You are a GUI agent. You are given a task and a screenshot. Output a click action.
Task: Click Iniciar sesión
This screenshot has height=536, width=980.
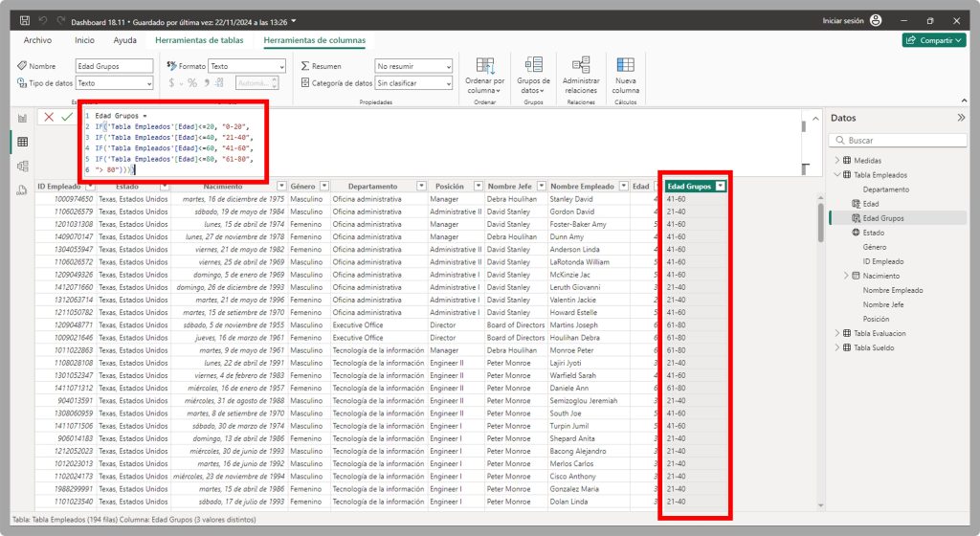coord(843,20)
